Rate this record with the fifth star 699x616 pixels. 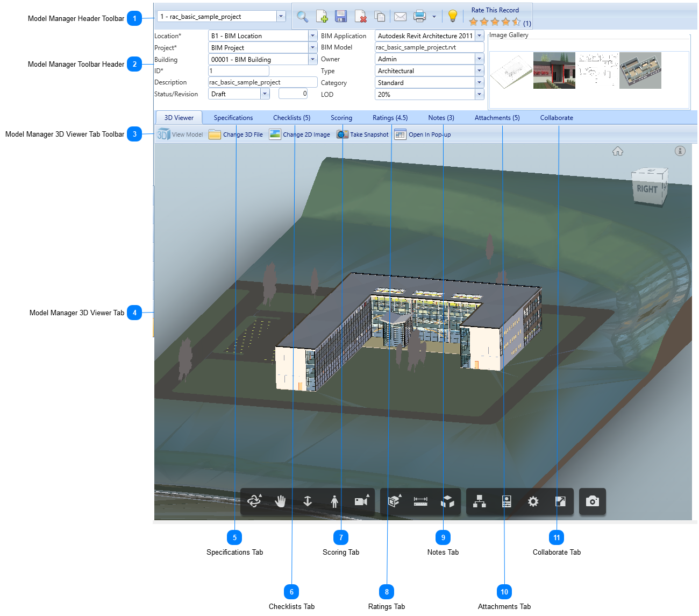tap(516, 22)
